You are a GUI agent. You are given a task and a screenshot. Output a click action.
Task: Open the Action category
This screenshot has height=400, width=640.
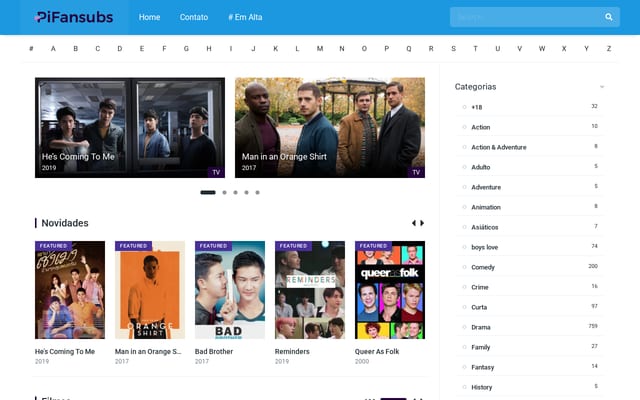tap(481, 127)
